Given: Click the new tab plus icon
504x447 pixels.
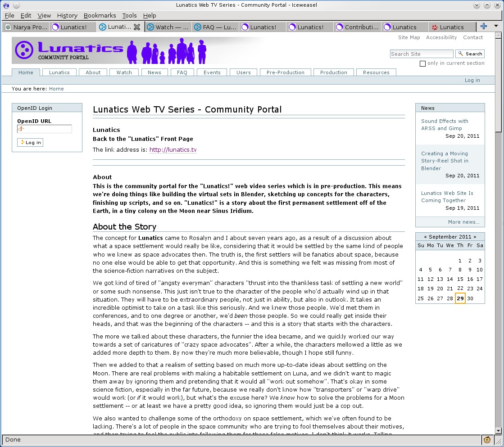Looking at the screenshot, I should (x=483, y=27).
